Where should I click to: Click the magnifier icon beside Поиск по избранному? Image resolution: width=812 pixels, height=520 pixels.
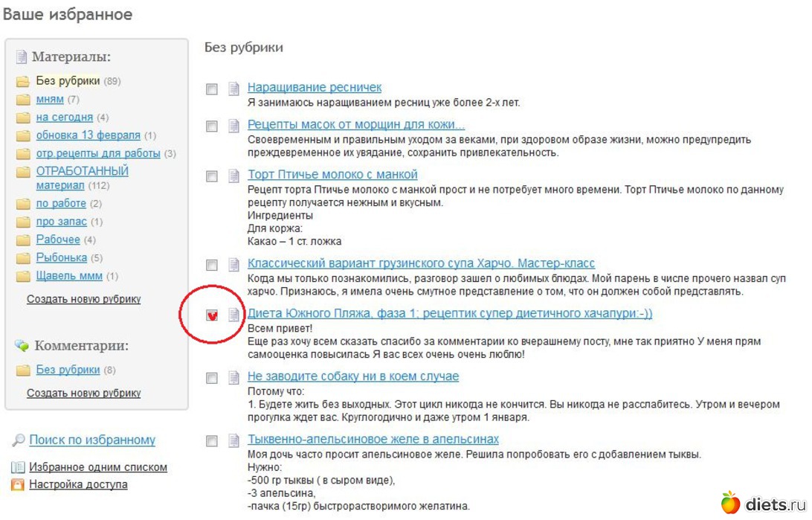point(19,440)
